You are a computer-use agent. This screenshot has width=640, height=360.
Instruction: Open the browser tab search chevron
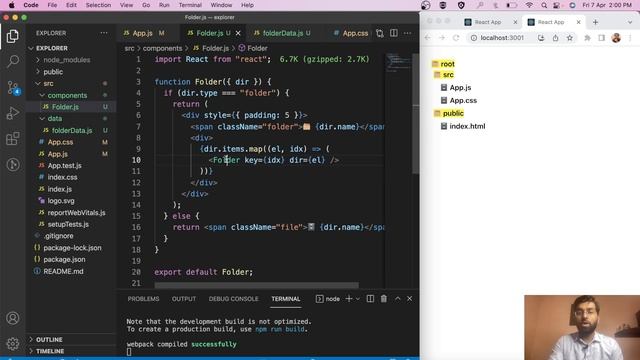click(x=629, y=22)
